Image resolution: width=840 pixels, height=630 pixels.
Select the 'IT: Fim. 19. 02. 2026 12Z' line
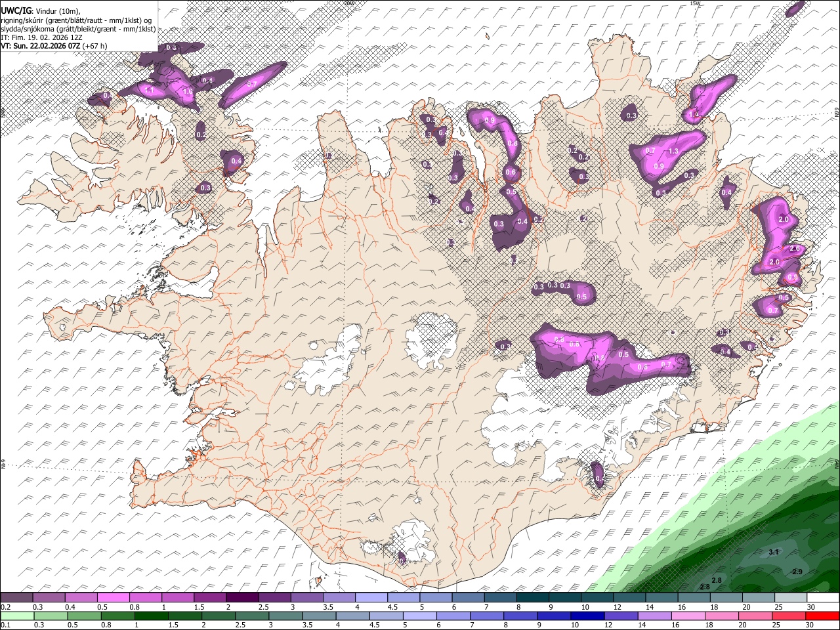coord(42,37)
